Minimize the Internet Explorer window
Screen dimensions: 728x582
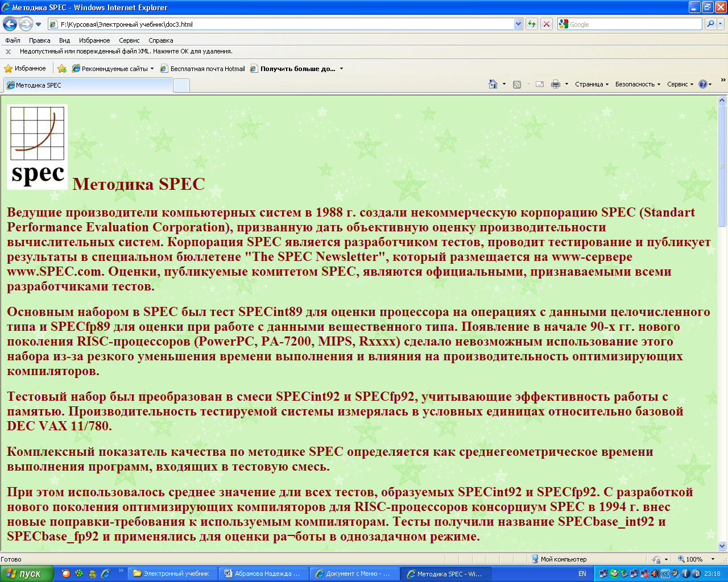point(694,7)
